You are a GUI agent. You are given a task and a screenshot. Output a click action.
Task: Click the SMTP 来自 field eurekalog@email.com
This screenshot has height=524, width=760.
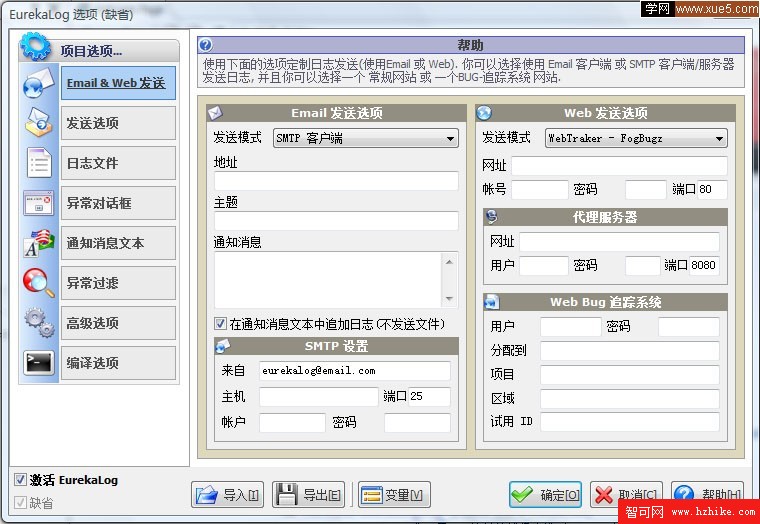tap(355, 371)
